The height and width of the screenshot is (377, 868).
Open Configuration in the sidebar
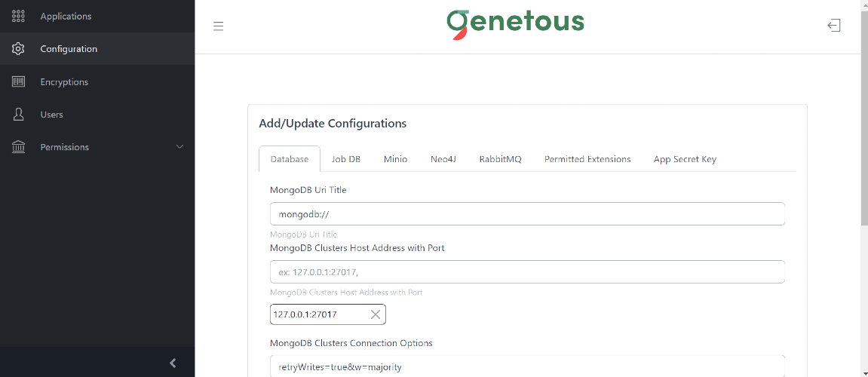click(97, 49)
